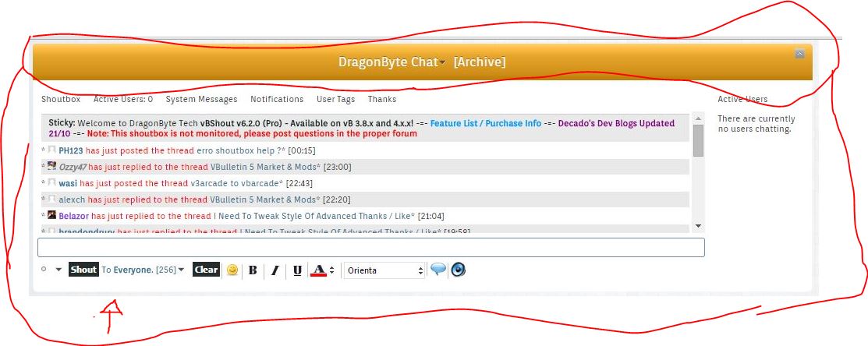This screenshot has height=346, width=868.
Task: Open username PH123 profile
Action: tap(71, 150)
